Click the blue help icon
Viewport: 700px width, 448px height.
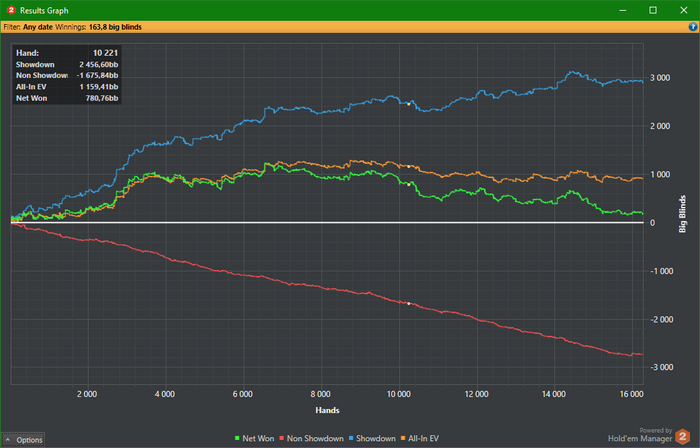[x=692, y=27]
